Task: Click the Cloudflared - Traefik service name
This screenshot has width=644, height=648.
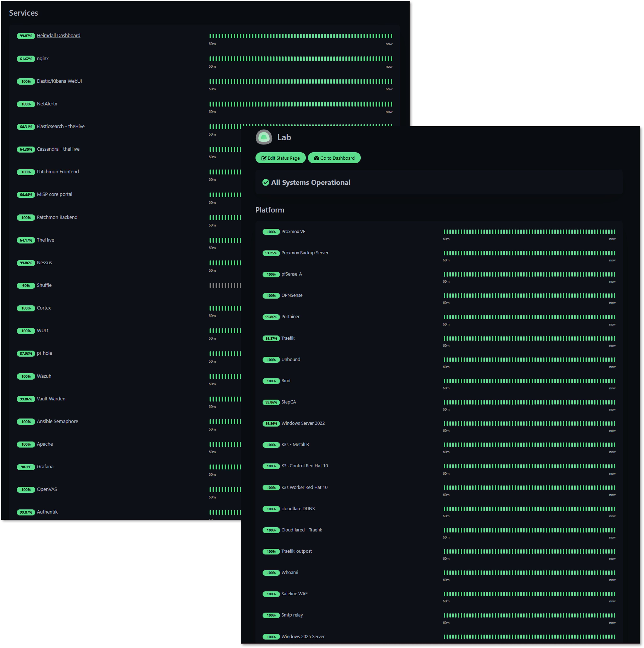Action: pyautogui.click(x=301, y=530)
